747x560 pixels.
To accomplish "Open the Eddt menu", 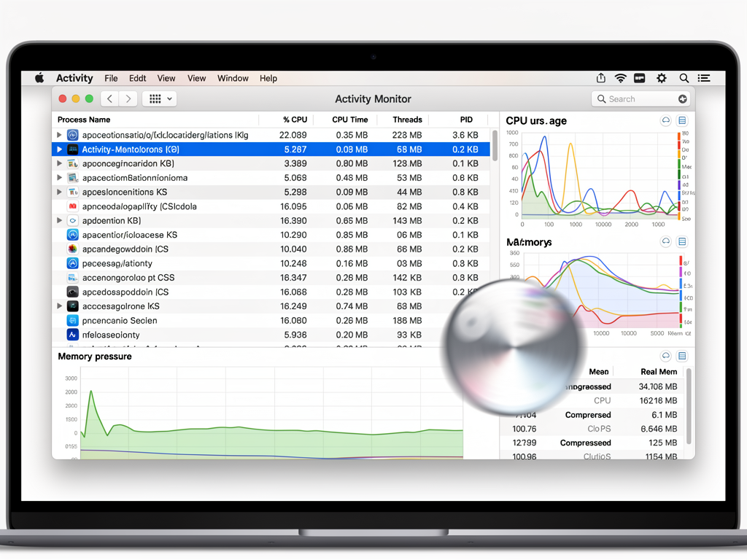I will pos(137,78).
